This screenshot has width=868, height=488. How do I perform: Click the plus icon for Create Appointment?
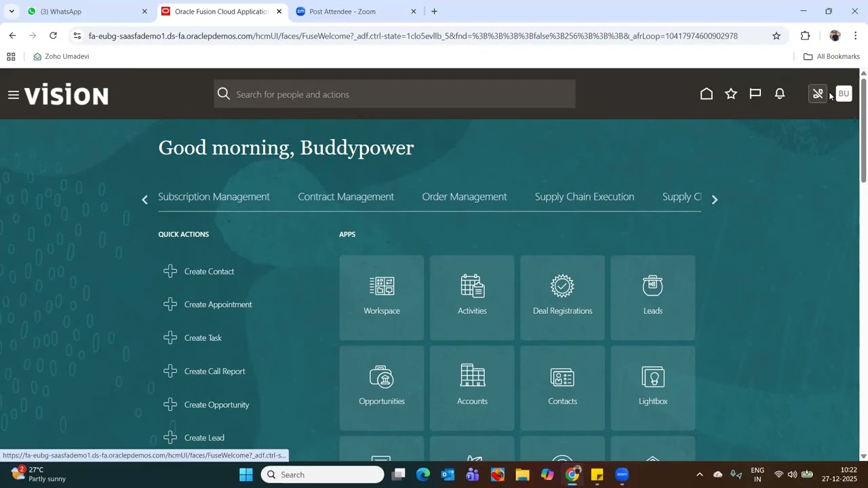click(x=170, y=304)
